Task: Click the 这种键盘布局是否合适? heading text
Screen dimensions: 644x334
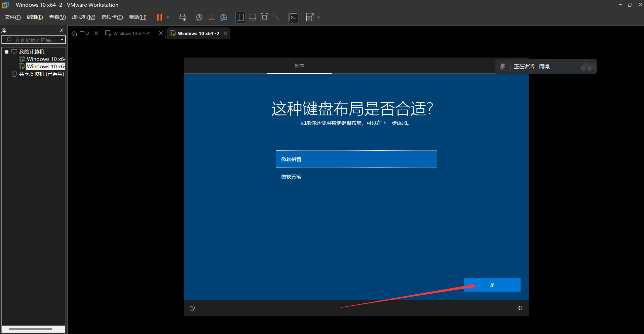Action: pos(352,109)
